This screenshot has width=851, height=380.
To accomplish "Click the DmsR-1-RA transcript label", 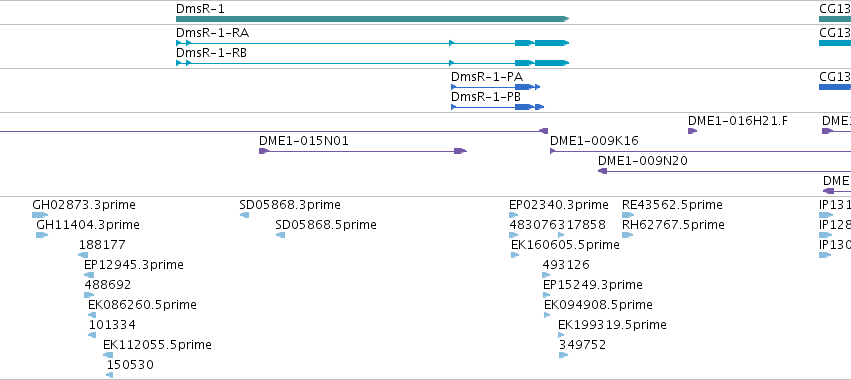I will [x=212, y=33].
